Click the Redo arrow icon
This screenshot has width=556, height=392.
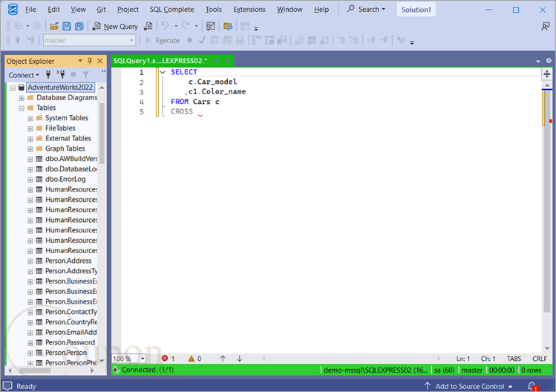click(x=186, y=25)
